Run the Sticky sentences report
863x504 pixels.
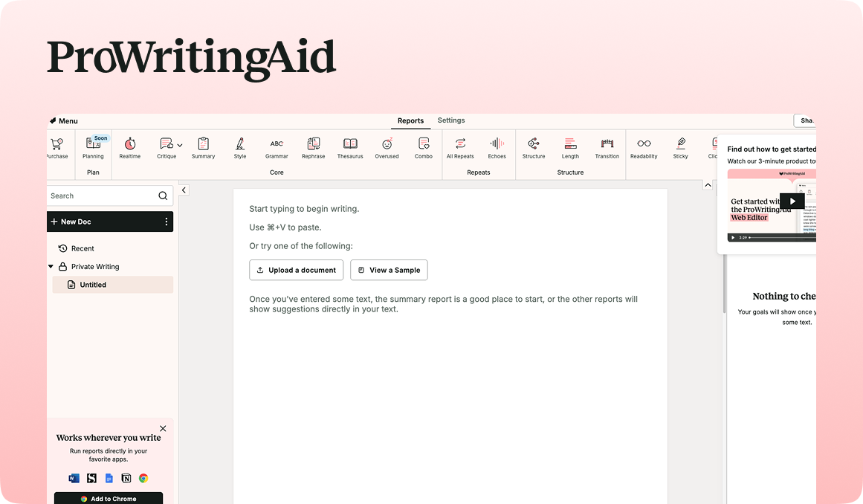[x=681, y=148]
